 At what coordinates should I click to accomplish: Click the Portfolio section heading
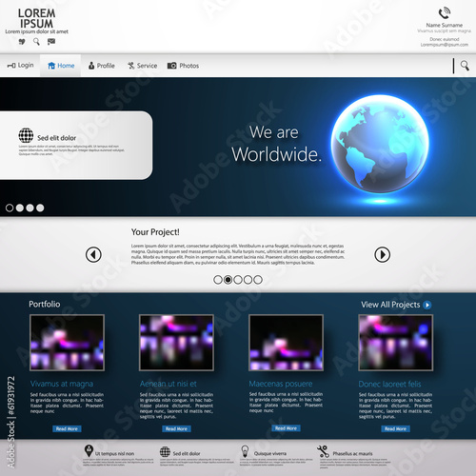(45, 304)
